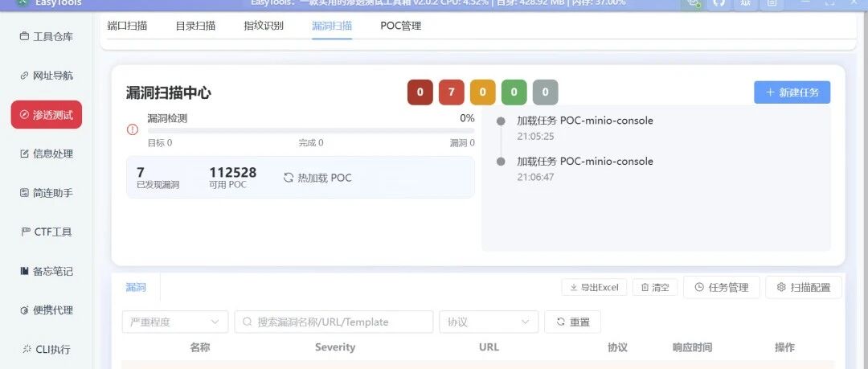Click the red warning icon beside 漏洞检测
Screen dimensions: 868x369
pyautogui.click(x=133, y=129)
